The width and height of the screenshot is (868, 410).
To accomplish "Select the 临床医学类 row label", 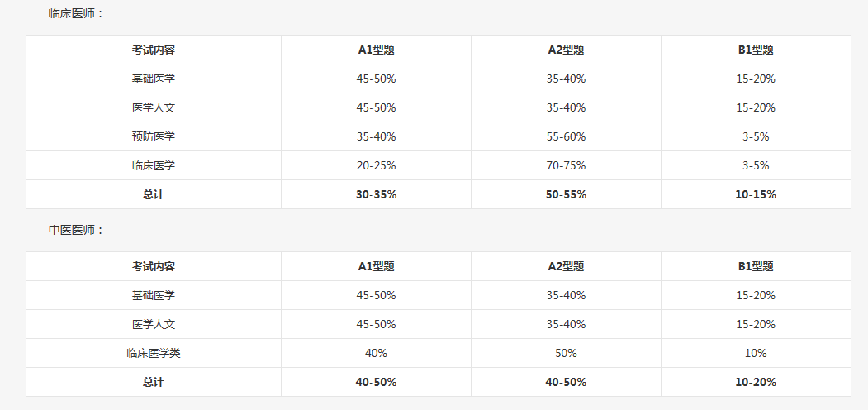I will coord(154,353).
